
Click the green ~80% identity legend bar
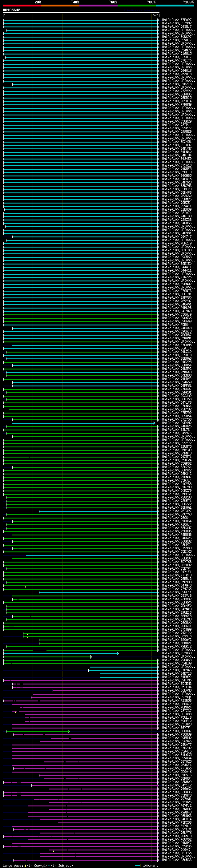coord(137,6)
